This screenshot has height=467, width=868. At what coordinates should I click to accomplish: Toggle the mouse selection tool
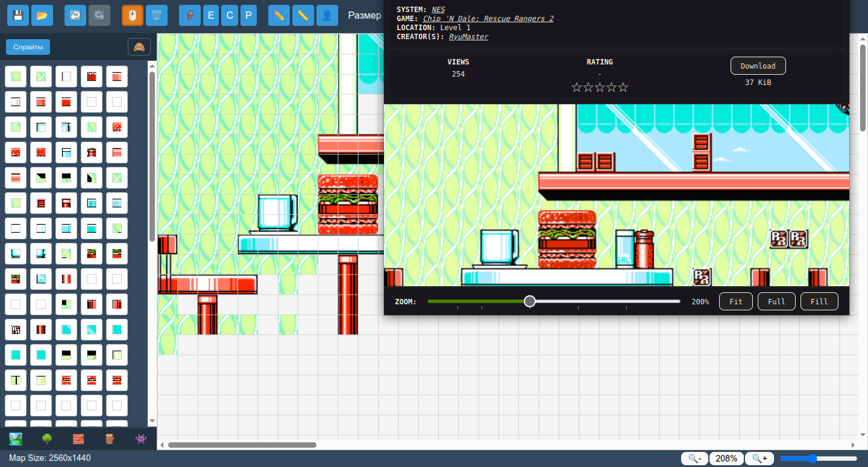click(x=133, y=15)
